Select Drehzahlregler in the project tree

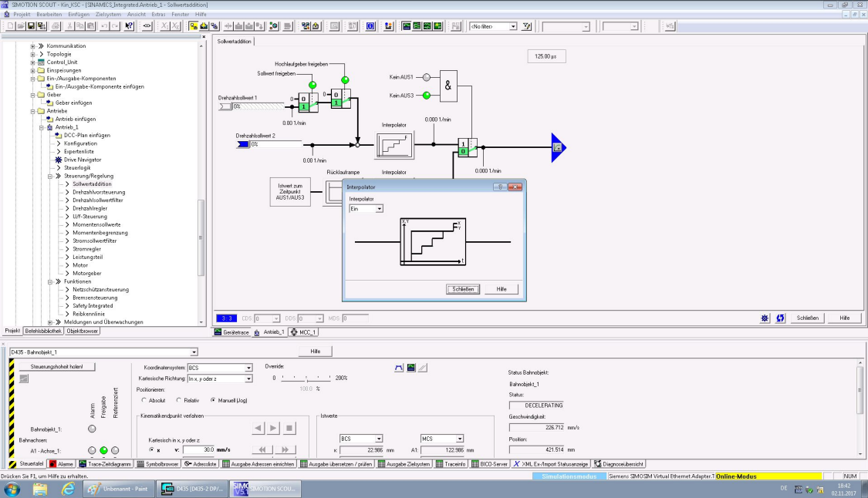pyautogui.click(x=90, y=209)
